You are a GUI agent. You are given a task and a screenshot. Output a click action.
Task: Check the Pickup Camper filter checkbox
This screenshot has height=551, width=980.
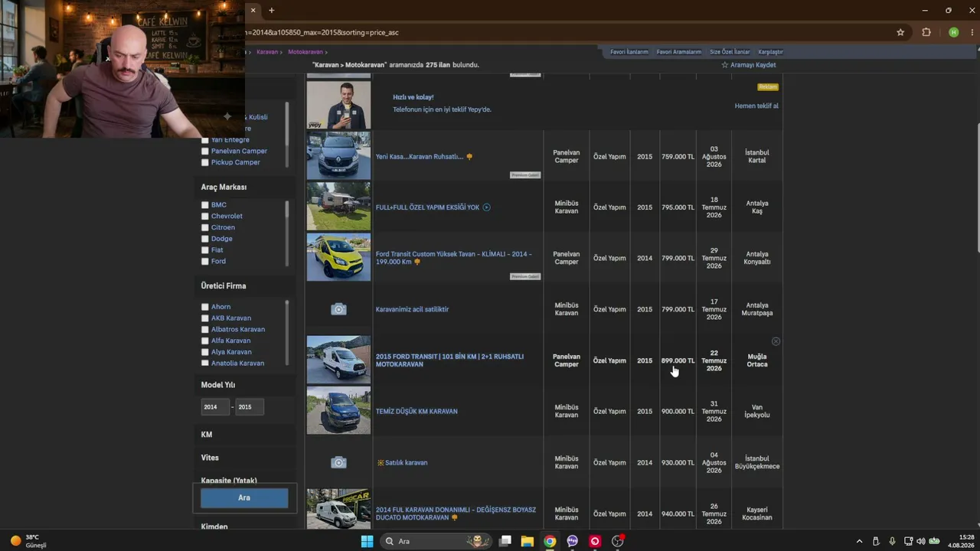click(205, 162)
